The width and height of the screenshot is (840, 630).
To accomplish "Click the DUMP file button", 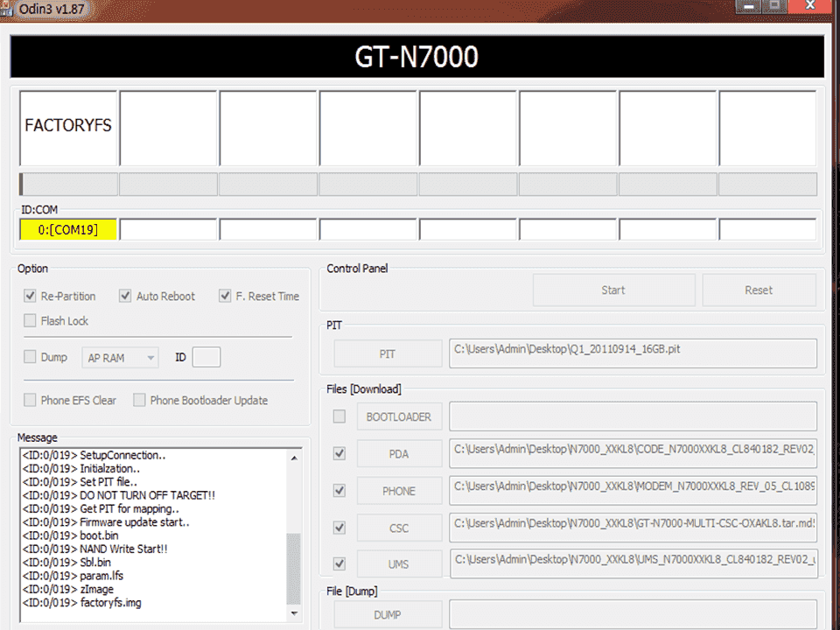I will (x=388, y=614).
